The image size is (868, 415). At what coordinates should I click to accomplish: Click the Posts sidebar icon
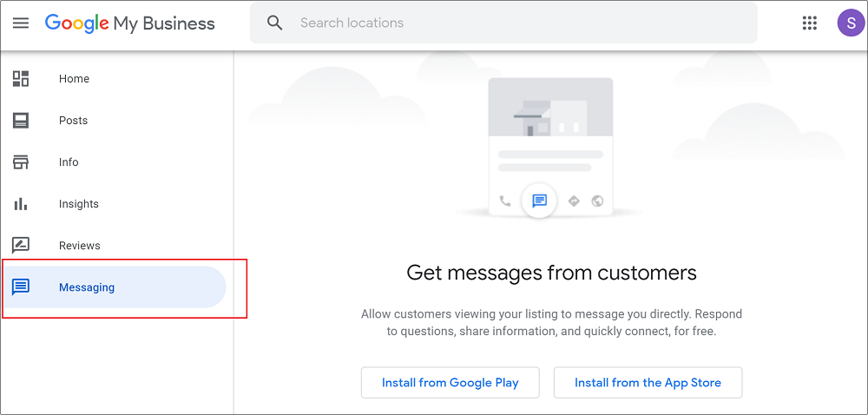[x=21, y=121]
